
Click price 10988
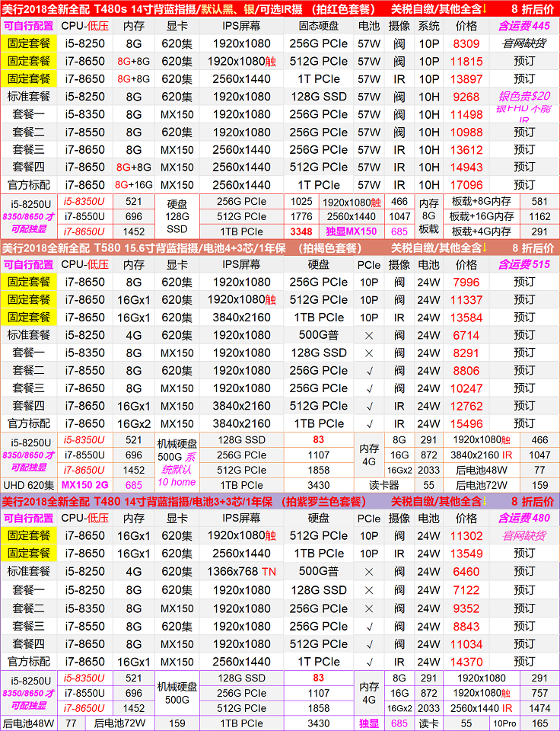pos(466,132)
